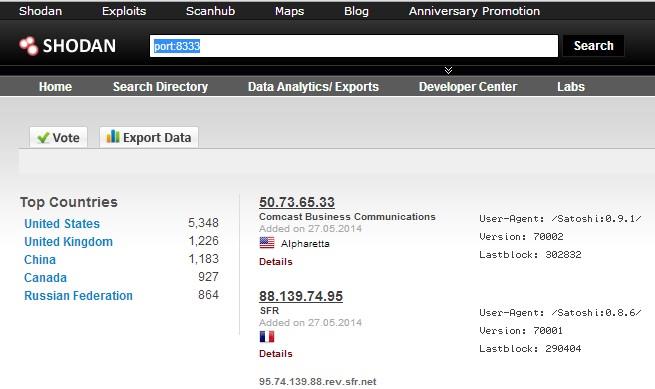Click the 864 count value

coord(208,295)
